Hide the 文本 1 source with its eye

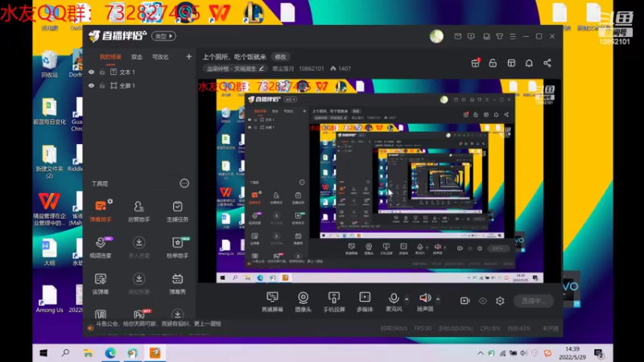[x=91, y=72]
